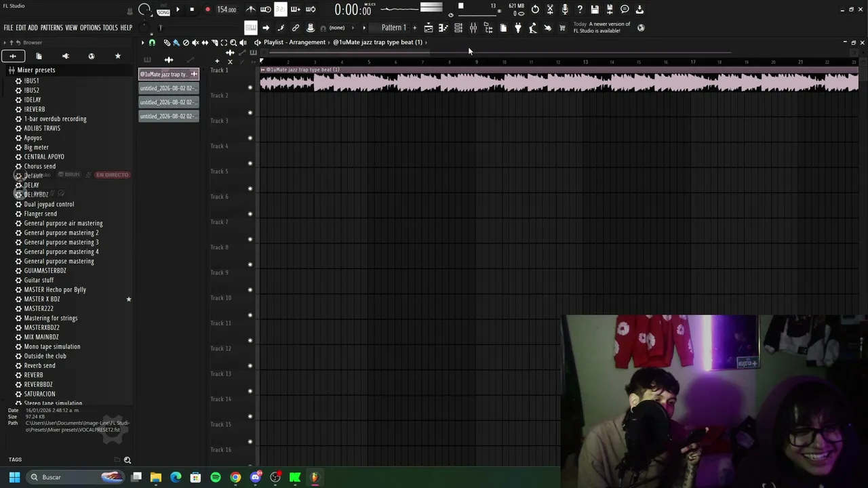The width and height of the screenshot is (868, 488).
Task: Open the playlist menu arrow left of magnet
Action: point(143,43)
